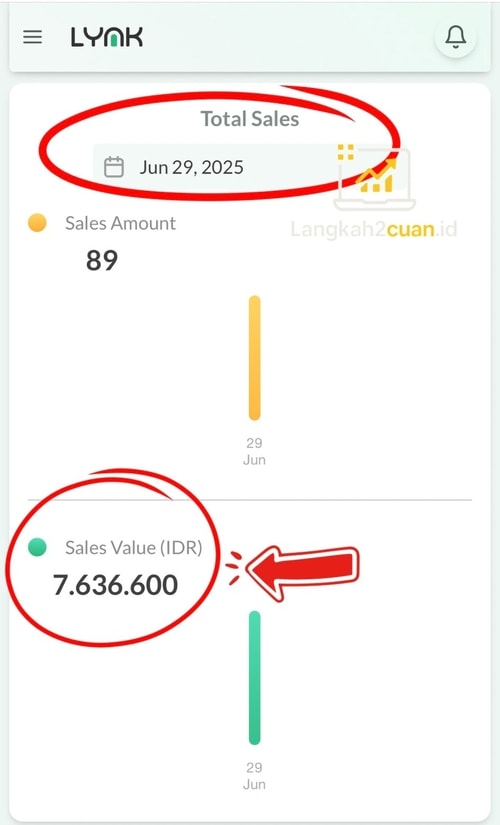Click the 89 sales amount figure

(x=102, y=260)
